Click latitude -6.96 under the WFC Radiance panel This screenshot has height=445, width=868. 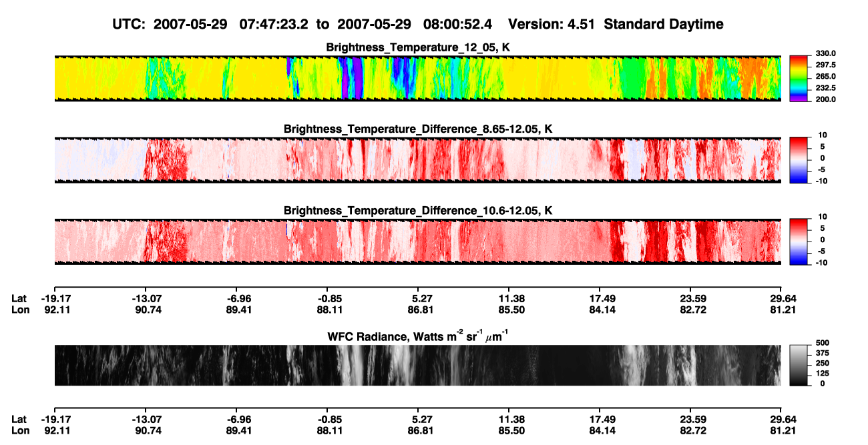tap(238, 420)
